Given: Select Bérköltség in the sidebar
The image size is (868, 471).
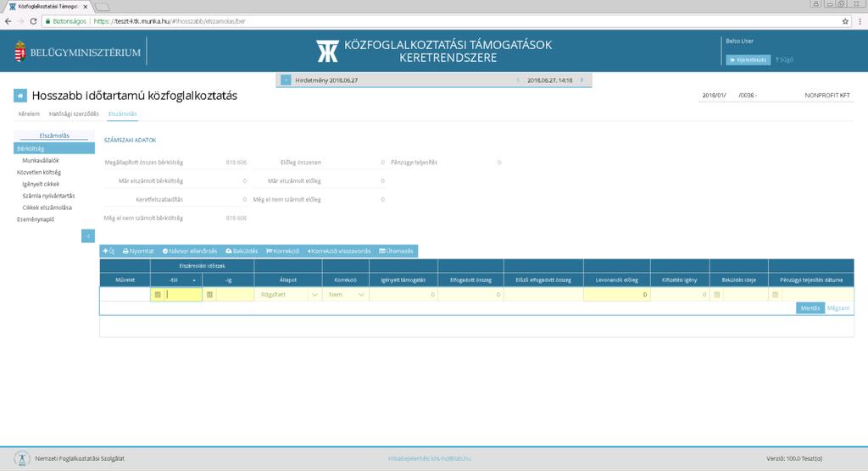Looking at the screenshot, I should click(54, 148).
